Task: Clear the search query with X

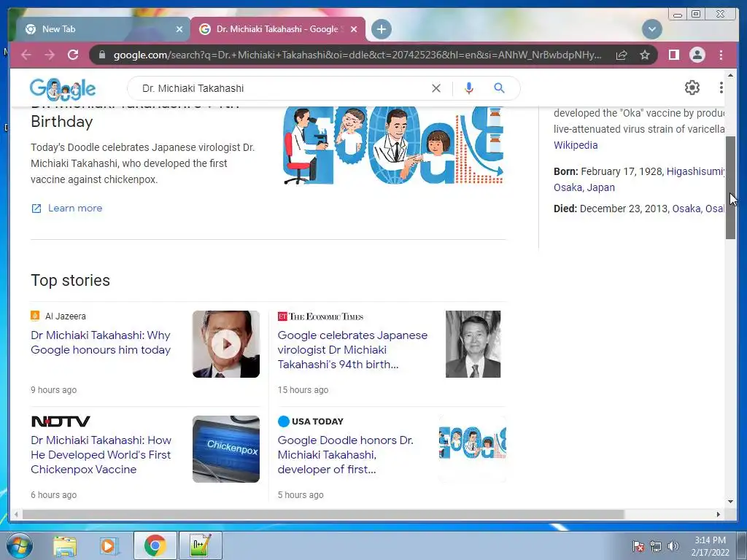Action: pos(436,88)
